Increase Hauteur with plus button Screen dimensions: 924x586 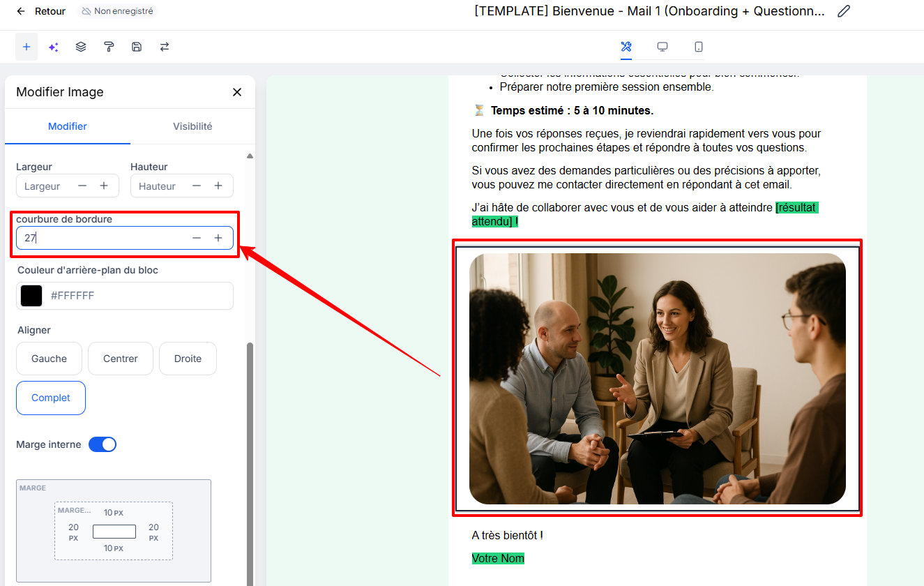tap(218, 186)
